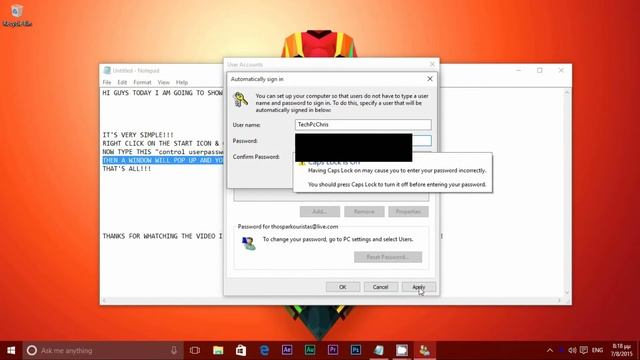Click the Windows Start button
This screenshot has height=360, width=640.
11,350
